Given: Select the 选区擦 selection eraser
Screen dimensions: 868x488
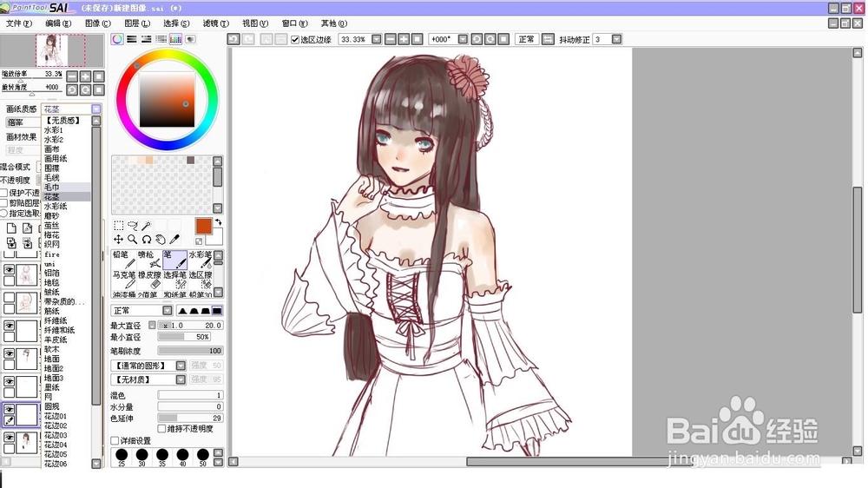Looking at the screenshot, I should coord(200,280).
